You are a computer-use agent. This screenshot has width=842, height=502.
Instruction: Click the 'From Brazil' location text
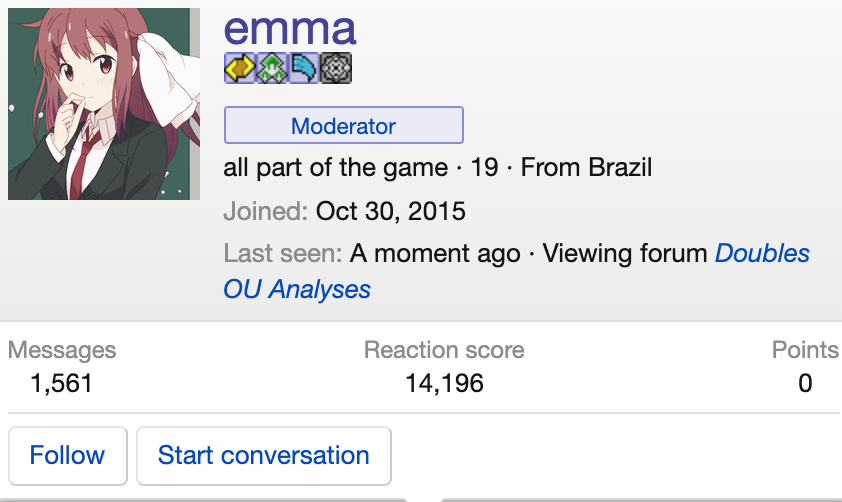[x=586, y=167]
